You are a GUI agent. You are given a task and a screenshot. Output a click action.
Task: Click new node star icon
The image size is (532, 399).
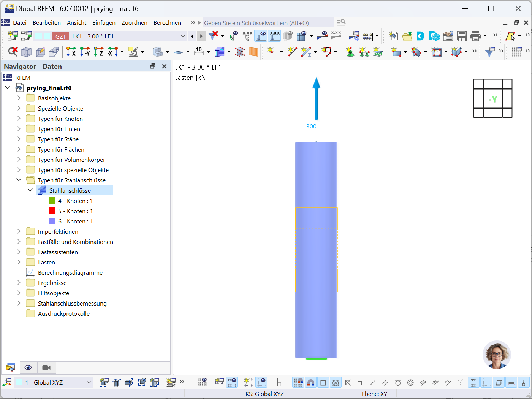coord(271,51)
